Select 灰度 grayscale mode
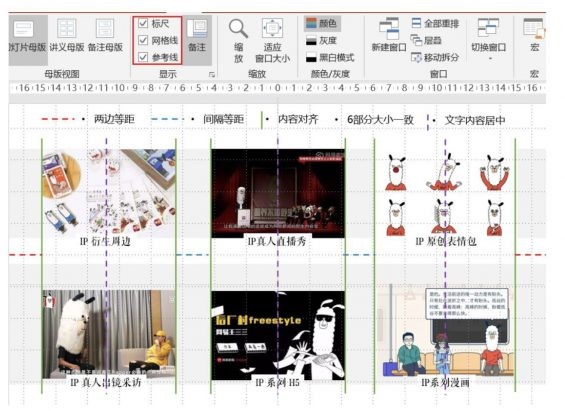This screenshot has height=411, width=565. pyautogui.click(x=321, y=40)
